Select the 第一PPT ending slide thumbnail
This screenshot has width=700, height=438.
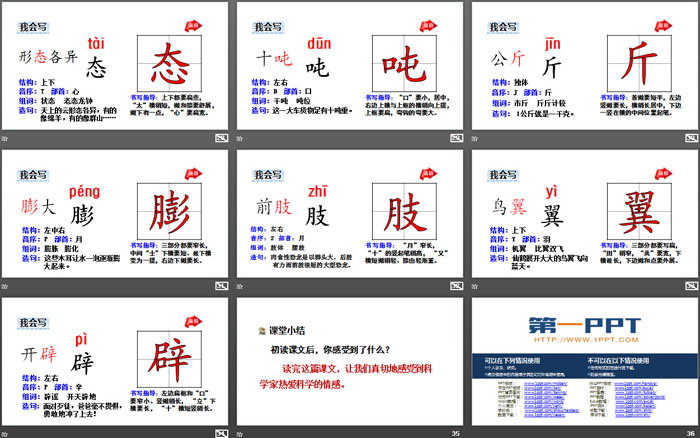(585, 362)
